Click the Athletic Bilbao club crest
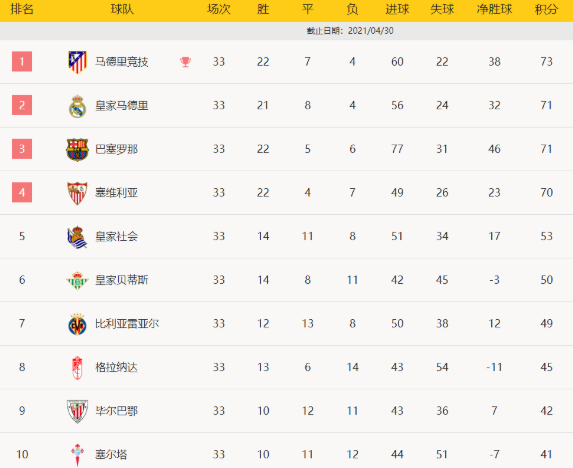 [77, 411]
